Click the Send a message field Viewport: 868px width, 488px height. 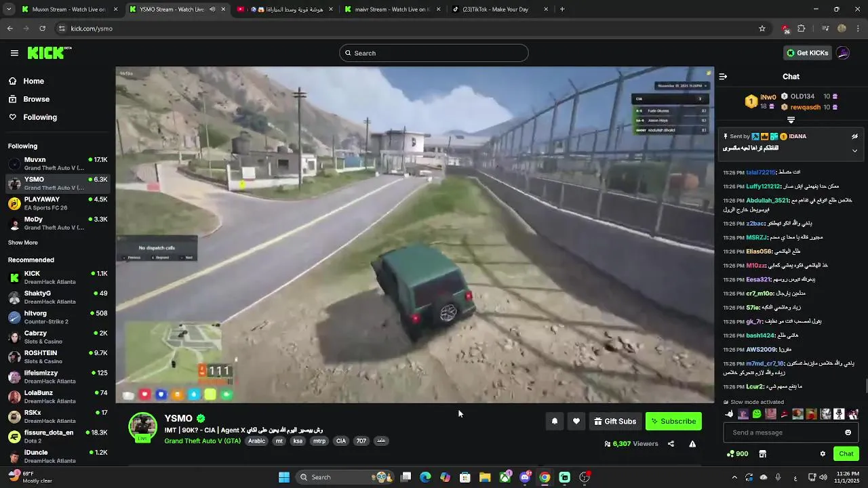click(791, 432)
